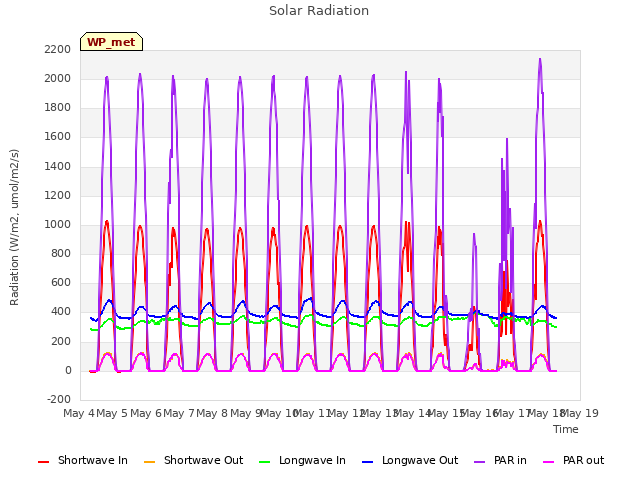
Task: Click the -200 y-axis tick label
Action: click(59, 399)
